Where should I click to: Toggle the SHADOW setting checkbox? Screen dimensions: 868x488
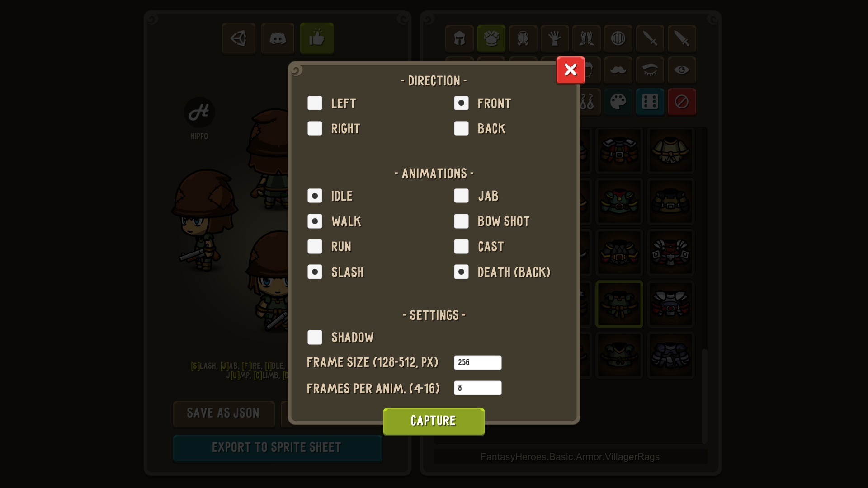click(x=314, y=337)
